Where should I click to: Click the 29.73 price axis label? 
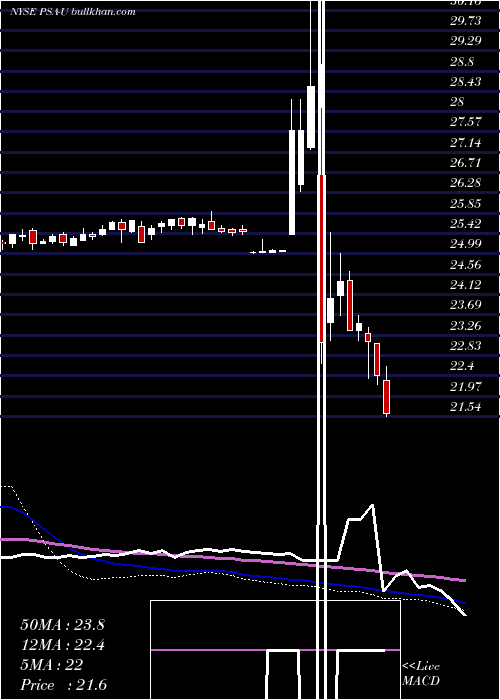coord(466,21)
